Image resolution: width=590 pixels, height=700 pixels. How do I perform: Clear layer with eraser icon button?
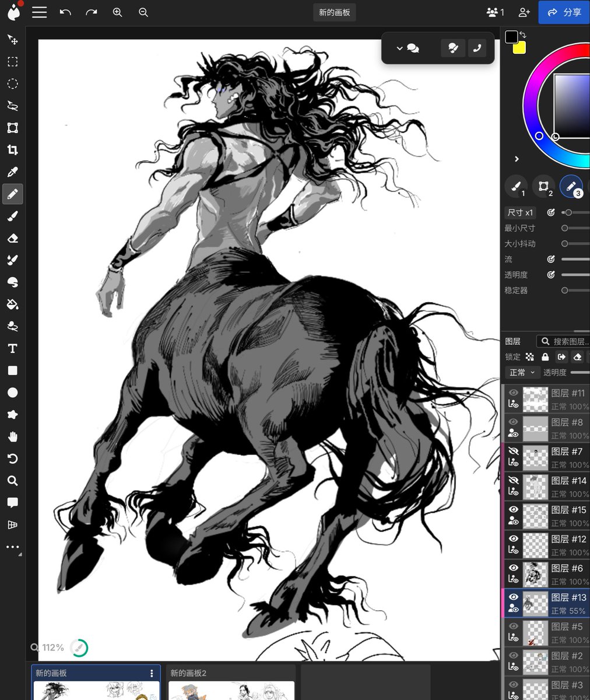coord(577,357)
